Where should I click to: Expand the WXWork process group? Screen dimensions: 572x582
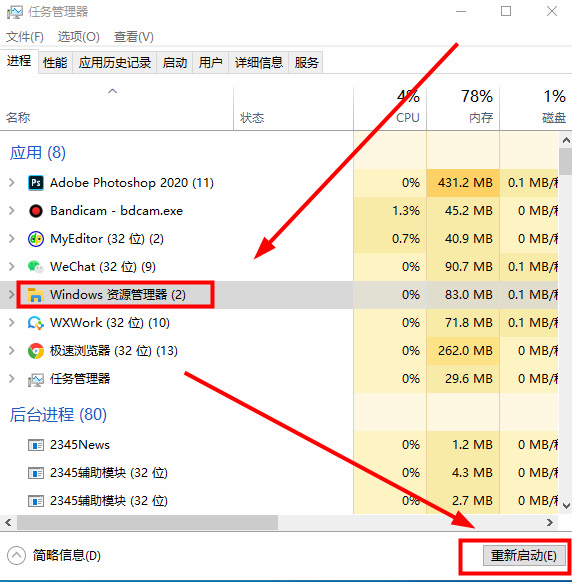pyautogui.click(x=12, y=323)
